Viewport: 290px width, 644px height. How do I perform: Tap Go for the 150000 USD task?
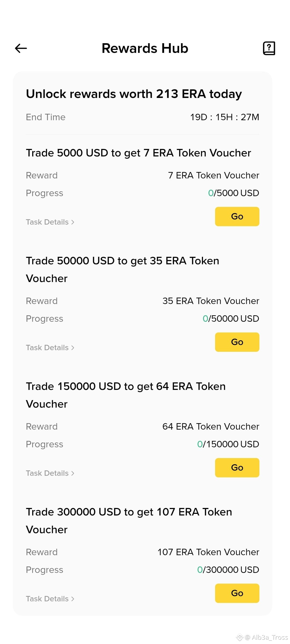tap(237, 468)
